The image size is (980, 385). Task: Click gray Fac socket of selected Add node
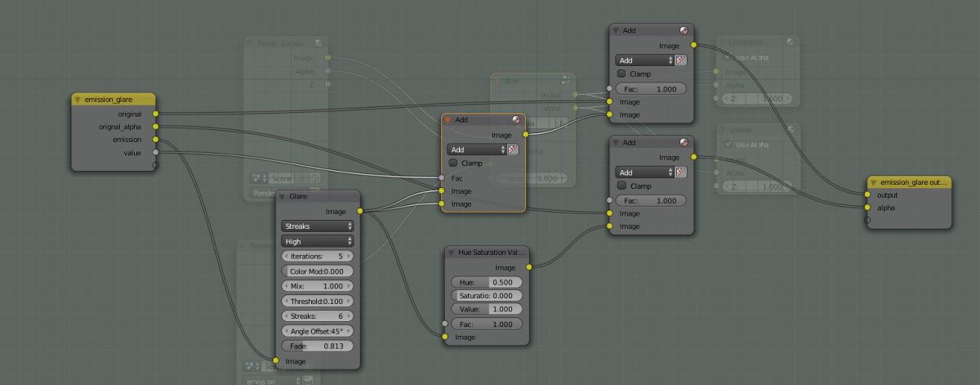tap(442, 177)
